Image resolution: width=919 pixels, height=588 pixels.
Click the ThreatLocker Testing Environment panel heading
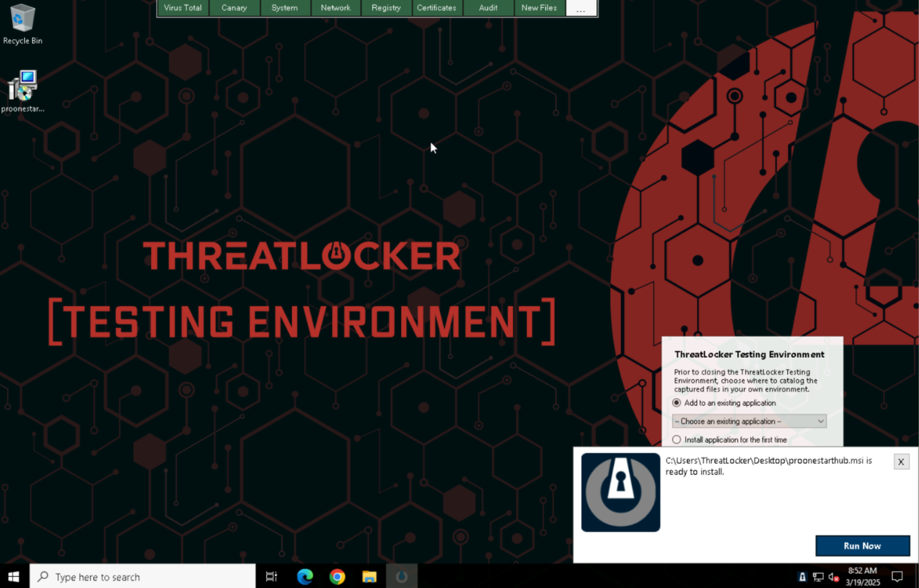click(x=749, y=354)
